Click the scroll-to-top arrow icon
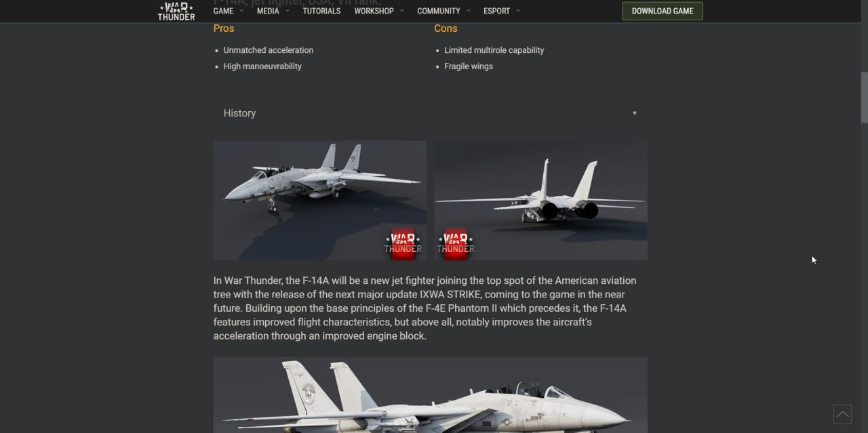The width and height of the screenshot is (868, 433). click(x=842, y=413)
